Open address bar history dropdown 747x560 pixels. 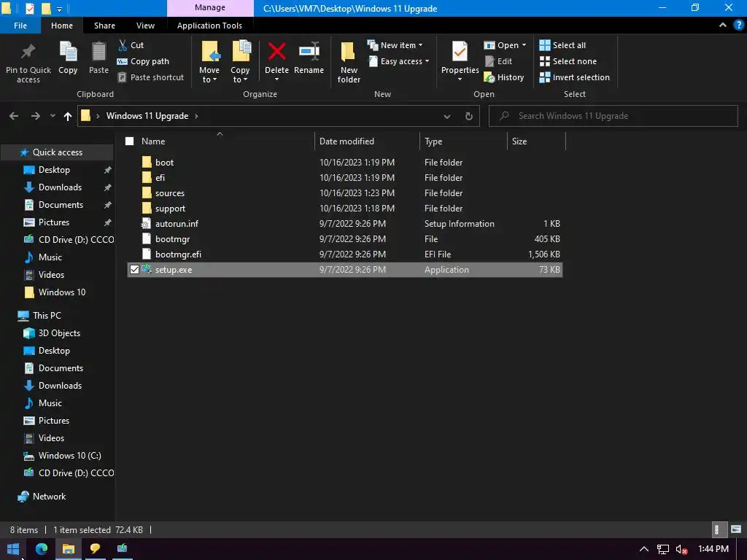[447, 116]
